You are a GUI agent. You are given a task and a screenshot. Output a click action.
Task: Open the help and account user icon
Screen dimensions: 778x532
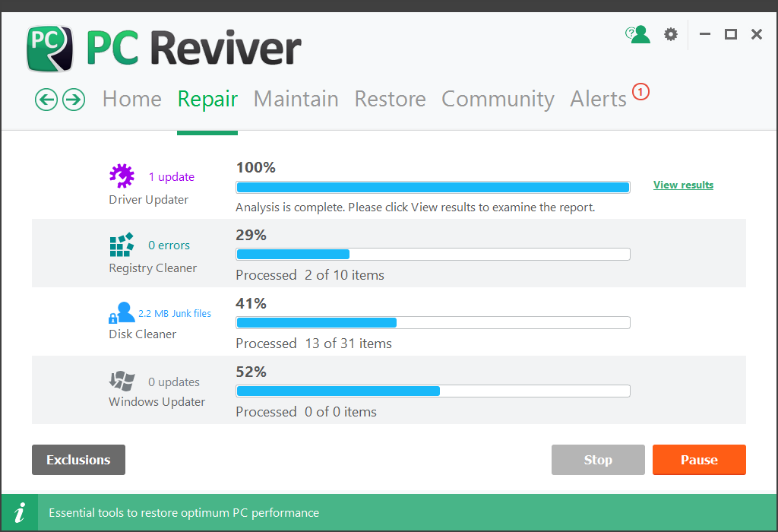[638, 34]
